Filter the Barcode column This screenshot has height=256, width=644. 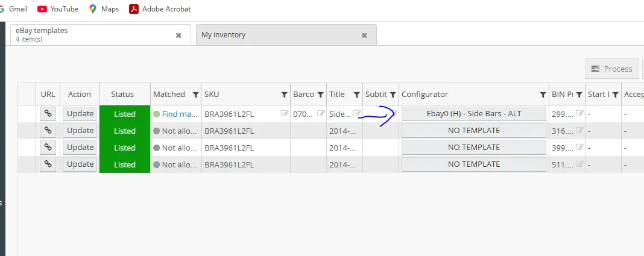pos(321,95)
